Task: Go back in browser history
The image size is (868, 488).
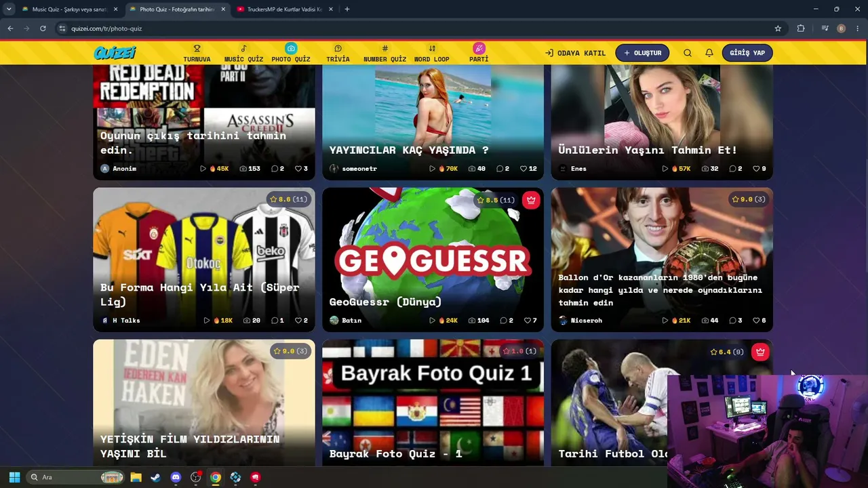Action: pos(10,28)
